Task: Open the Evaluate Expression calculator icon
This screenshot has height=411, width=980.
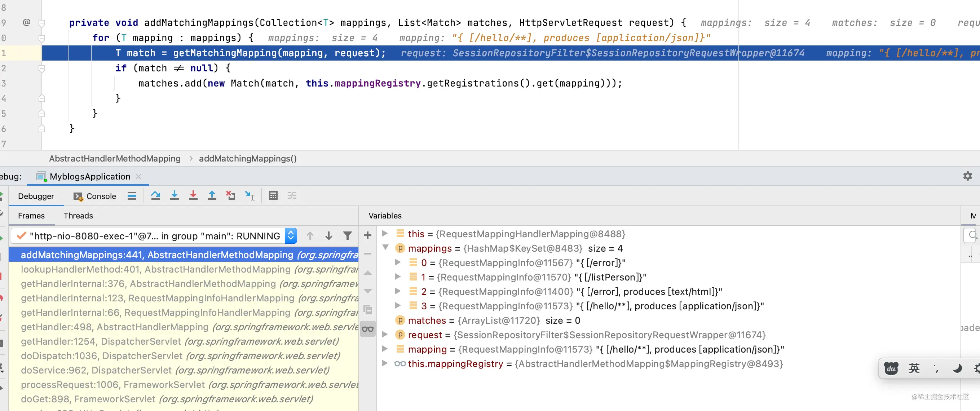Action: click(273, 196)
